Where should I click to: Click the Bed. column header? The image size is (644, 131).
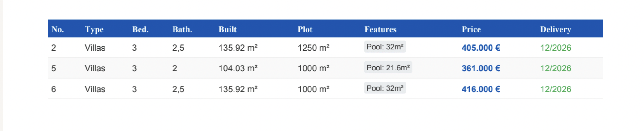coord(140,29)
